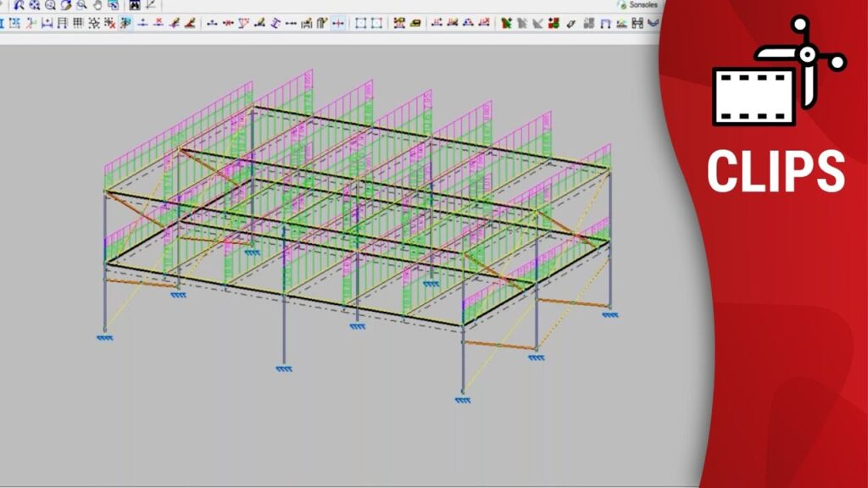Toggle the highlighted green-blue view icon
868x488 pixels.
pos(125,23)
